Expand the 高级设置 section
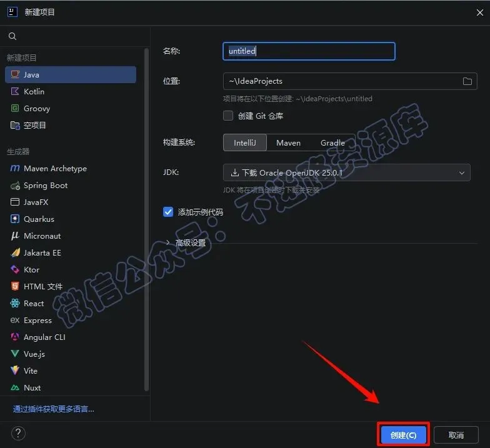Screen dimensions: 490x448 [167, 242]
